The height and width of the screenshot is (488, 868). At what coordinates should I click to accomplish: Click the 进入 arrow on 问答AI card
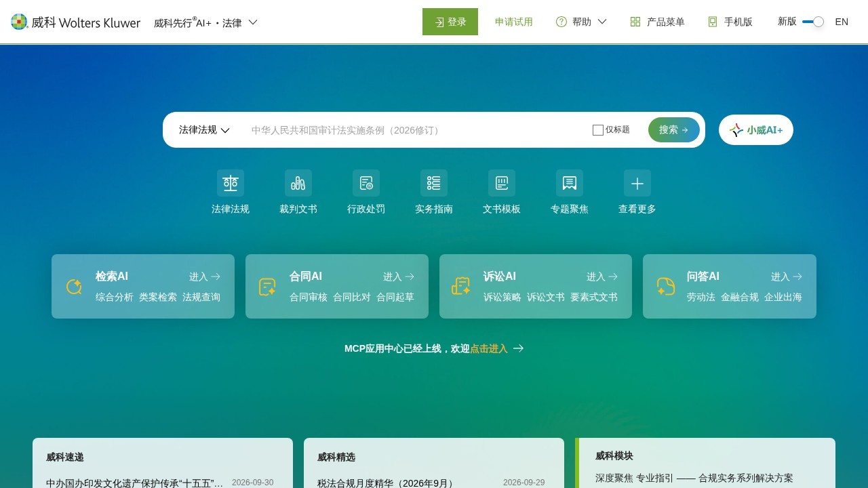(x=797, y=277)
